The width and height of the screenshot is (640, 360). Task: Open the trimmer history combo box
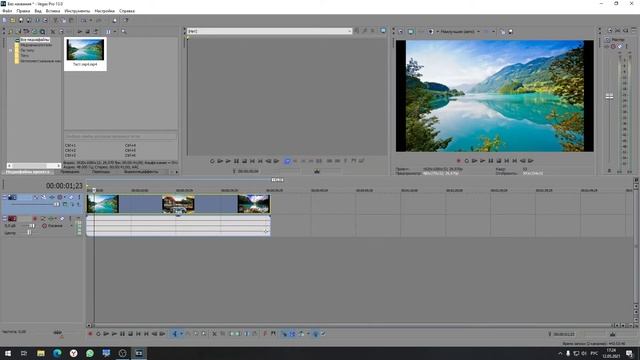pos(269,31)
